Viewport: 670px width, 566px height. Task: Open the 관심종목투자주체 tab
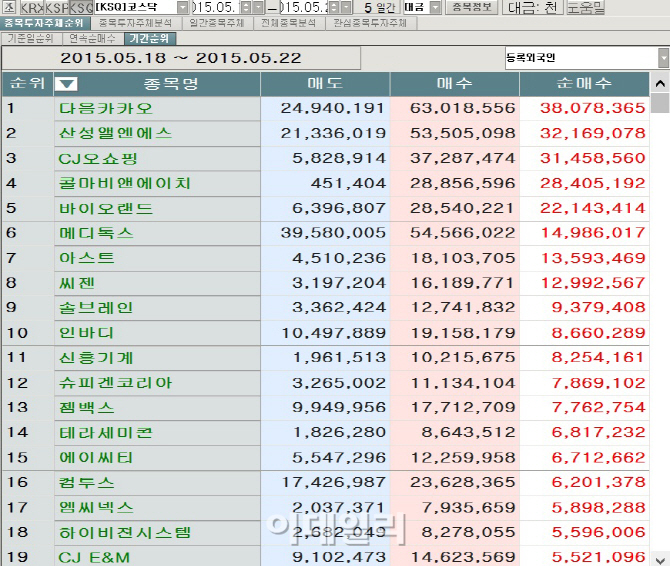point(370,23)
